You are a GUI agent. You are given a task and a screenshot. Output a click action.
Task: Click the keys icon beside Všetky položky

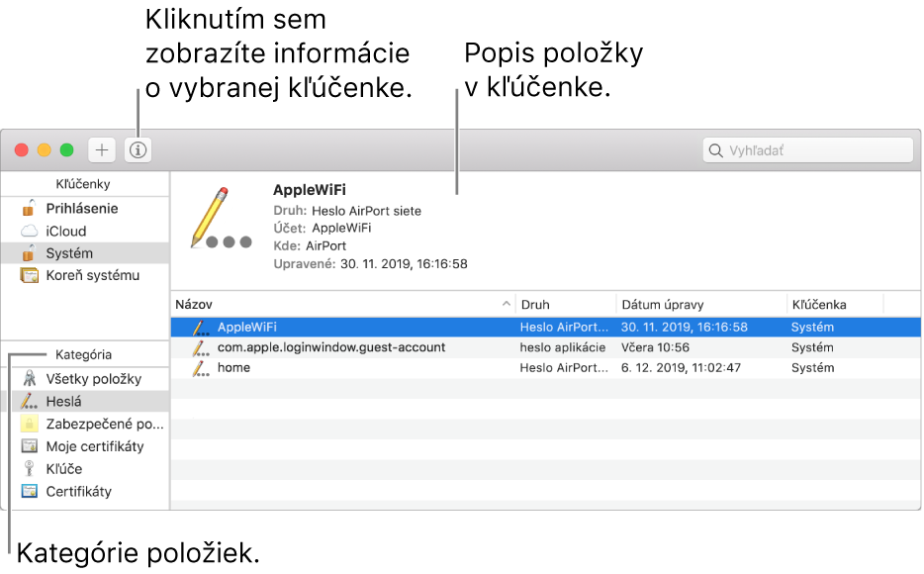[29, 378]
